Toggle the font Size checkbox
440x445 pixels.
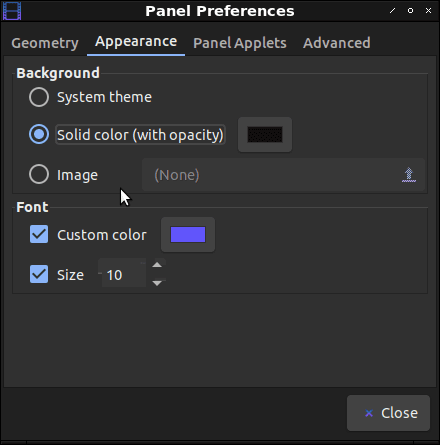click(39, 274)
